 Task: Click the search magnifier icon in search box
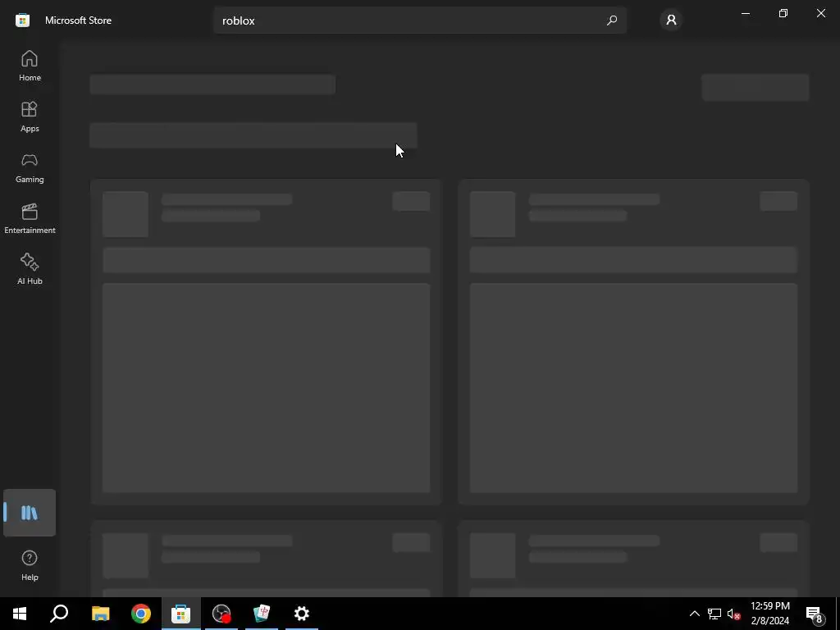pyautogui.click(x=612, y=21)
